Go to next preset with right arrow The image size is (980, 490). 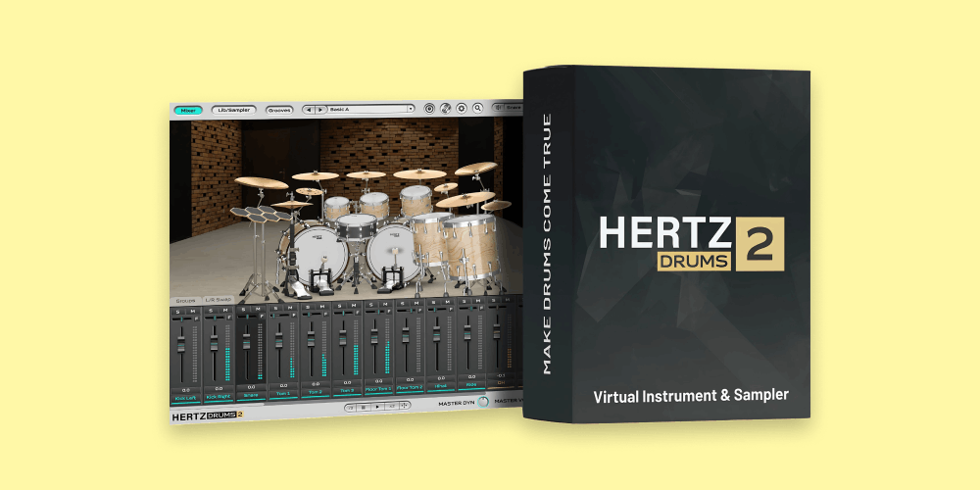coord(320,110)
